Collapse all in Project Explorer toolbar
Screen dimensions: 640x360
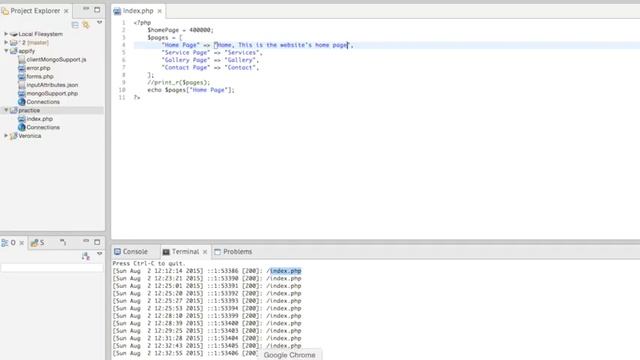pyautogui.click(x=75, y=25)
